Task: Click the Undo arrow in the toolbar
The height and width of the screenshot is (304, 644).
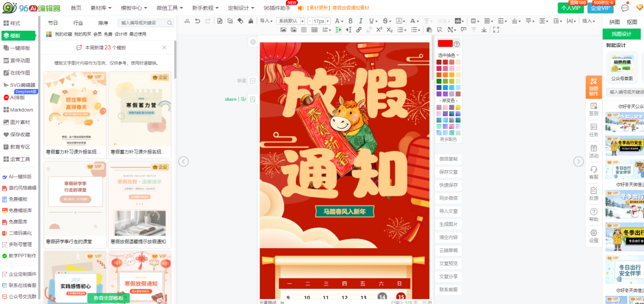Action: click(x=197, y=21)
